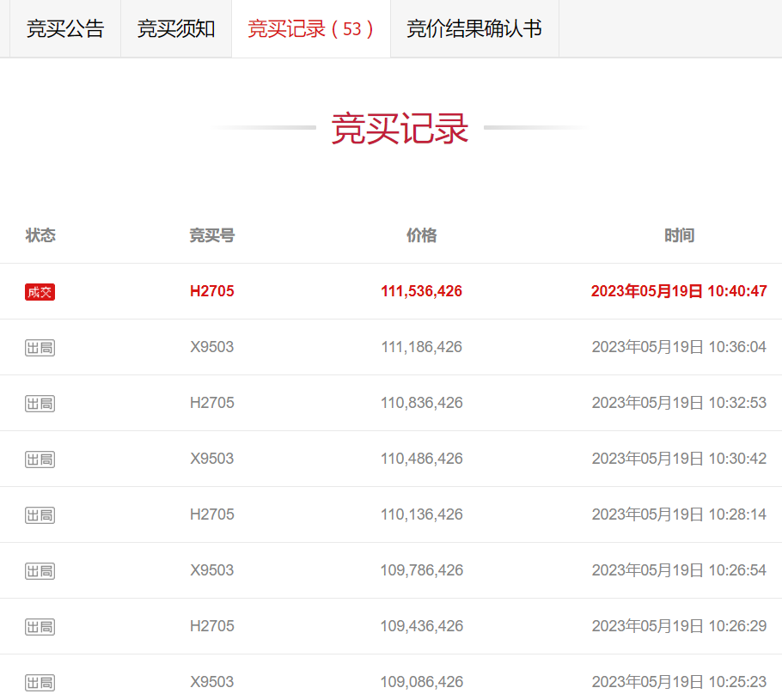Image resolution: width=782 pixels, height=700 pixels.
Task: Switch to the 竞买公告 tab
Action: [64, 28]
